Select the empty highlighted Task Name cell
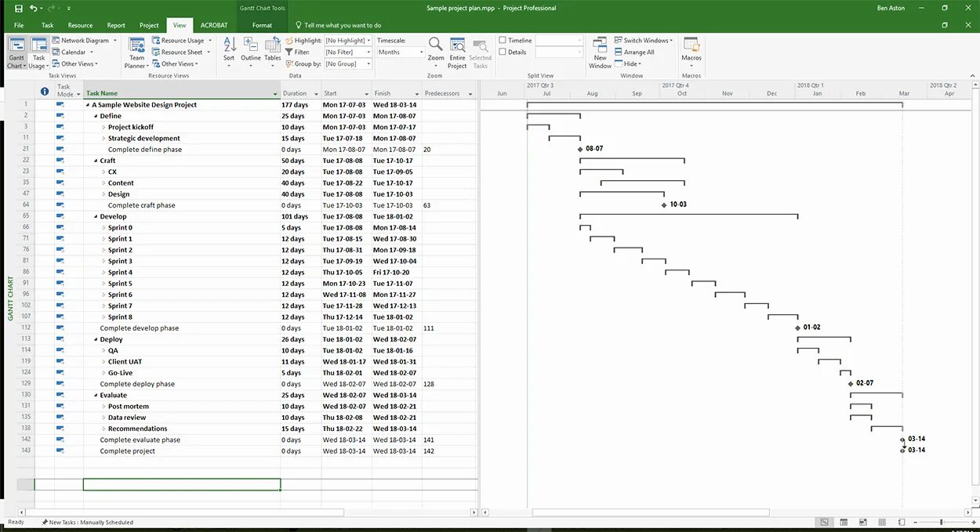This screenshot has width=980, height=532. 182,485
